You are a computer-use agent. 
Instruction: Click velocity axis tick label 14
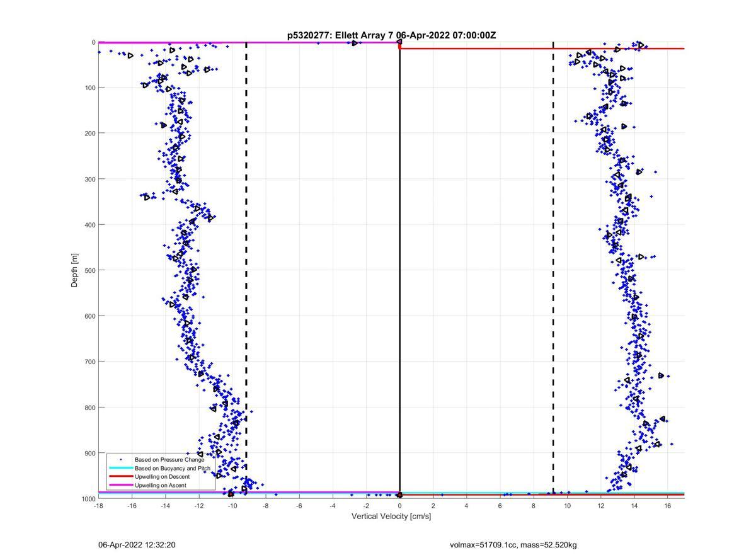(634, 506)
